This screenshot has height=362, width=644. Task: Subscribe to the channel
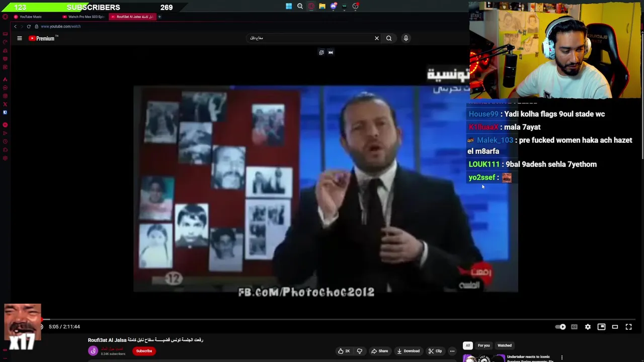coord(144,351)
